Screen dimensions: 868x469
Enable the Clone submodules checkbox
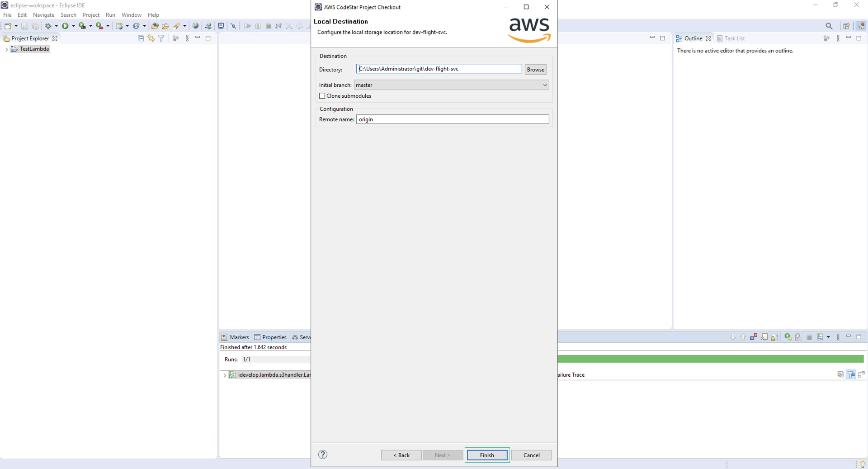(x=322, y=96)
